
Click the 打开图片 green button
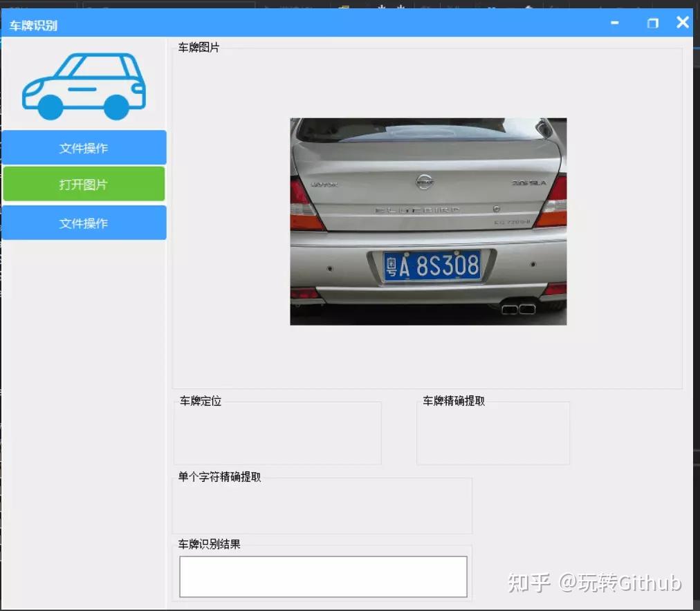84,184
